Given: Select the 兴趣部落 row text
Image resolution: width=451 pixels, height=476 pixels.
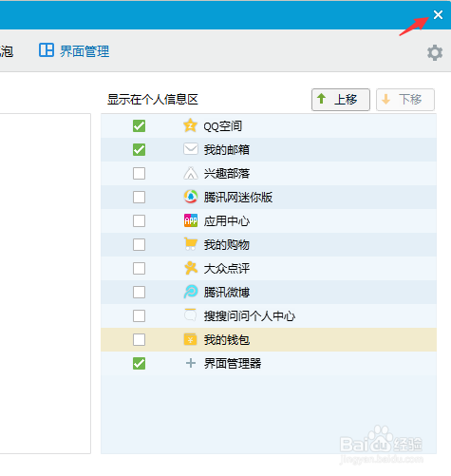Looking at the screenshot, I should (x=227, y=174).
